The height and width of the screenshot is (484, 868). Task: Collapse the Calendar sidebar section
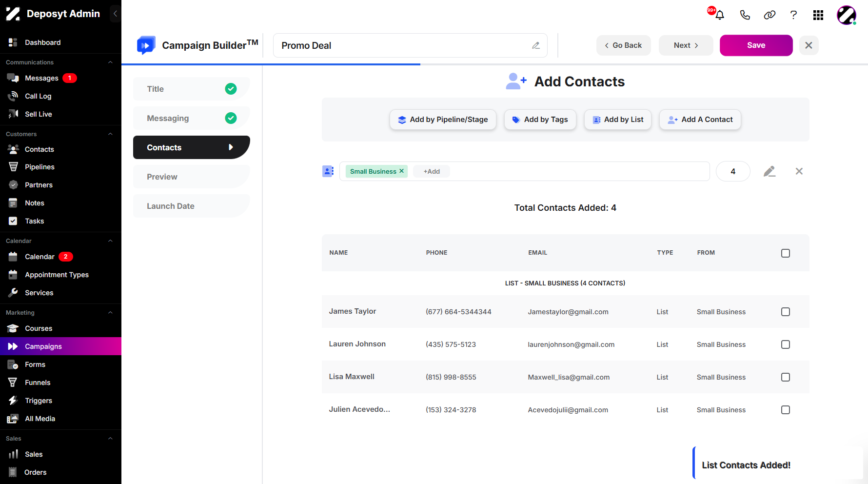tap(110, 241)
